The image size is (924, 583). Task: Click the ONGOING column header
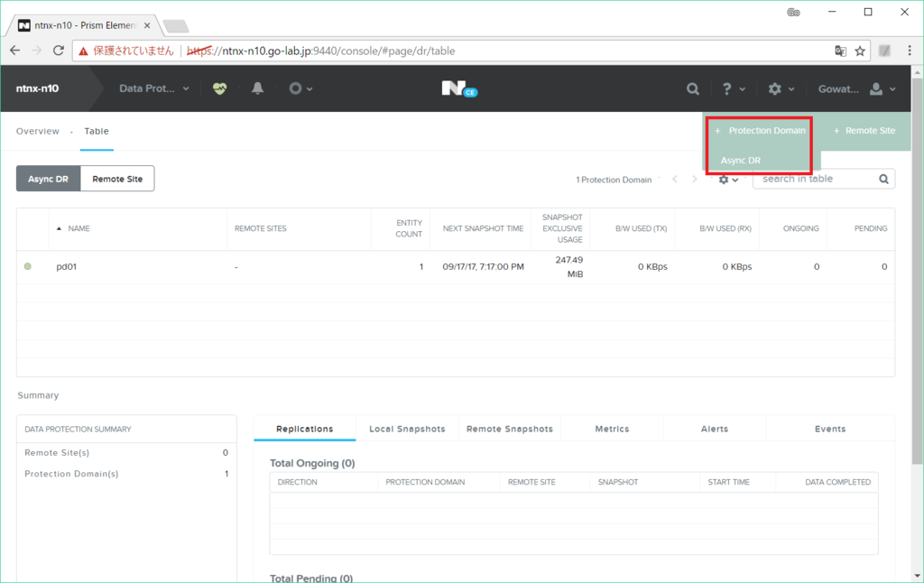point(801,228)
